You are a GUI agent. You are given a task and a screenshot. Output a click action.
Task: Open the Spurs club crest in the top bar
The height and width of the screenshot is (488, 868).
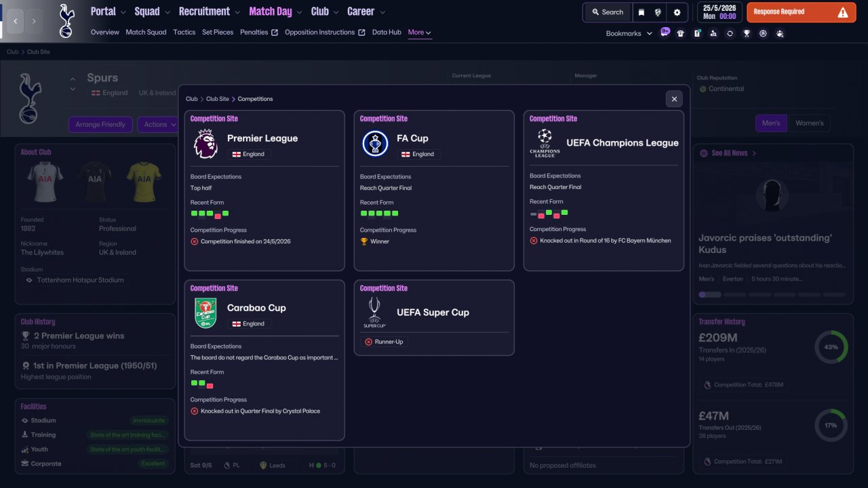coord(66,21)
